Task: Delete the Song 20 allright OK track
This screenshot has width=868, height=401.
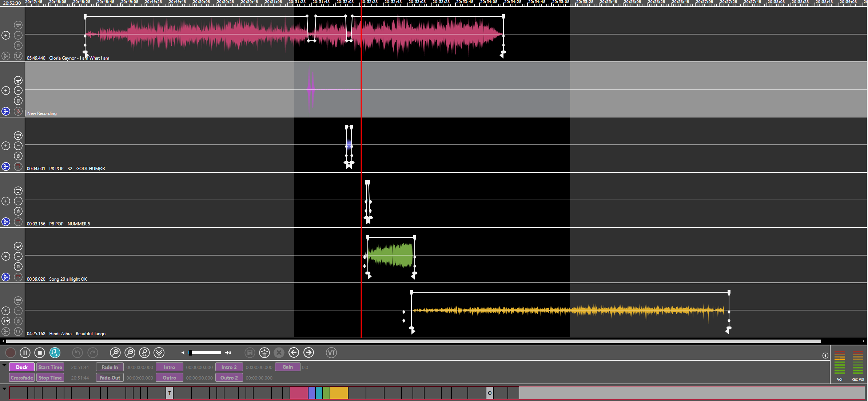Action: [18, 266]
